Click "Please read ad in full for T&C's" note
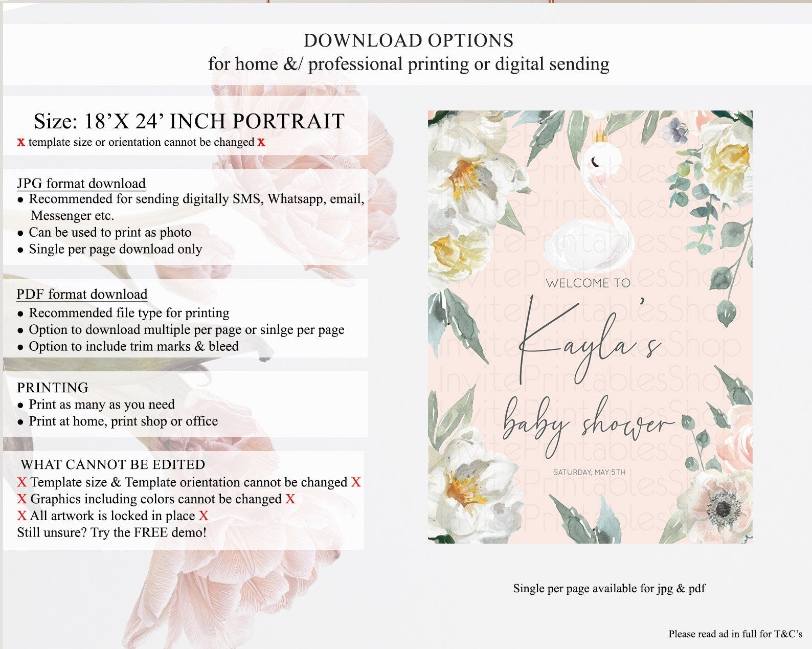 [x=736, y=634]
